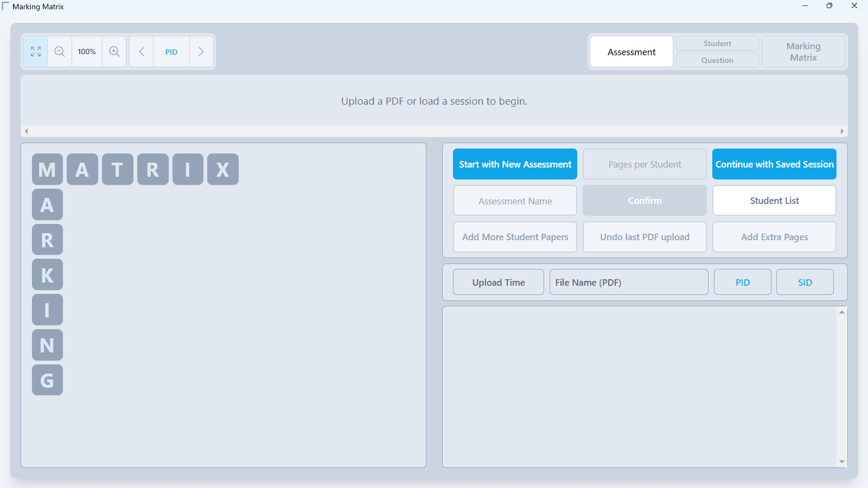Click the zoom in magnifier icon
Screen dimensions: 868x488
pos(114,52)
